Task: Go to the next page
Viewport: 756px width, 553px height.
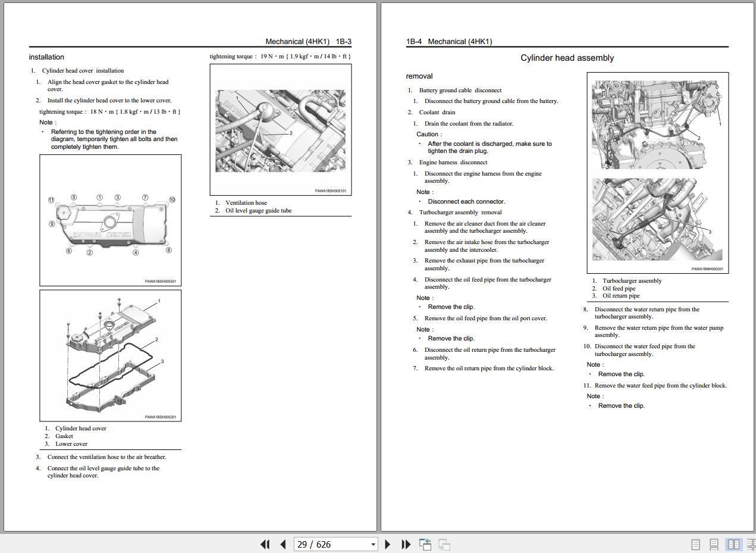Action: tap(388, 544)
